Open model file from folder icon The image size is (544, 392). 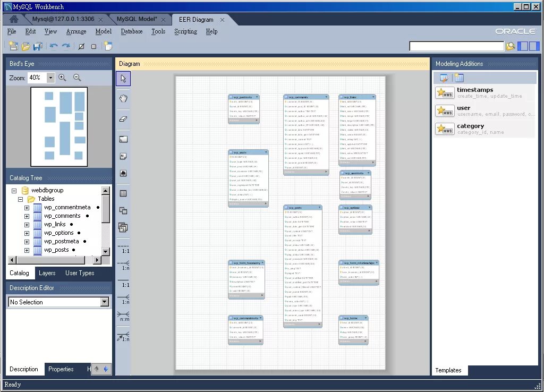25,46
